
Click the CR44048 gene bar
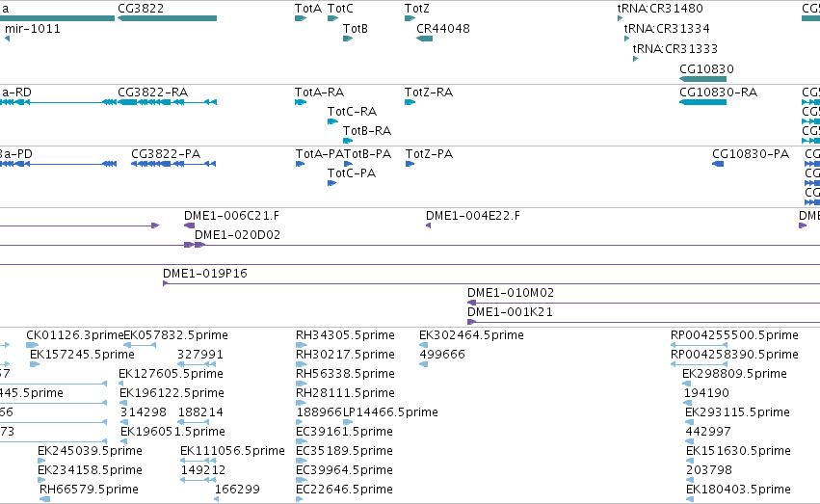(x=424, y=39)
